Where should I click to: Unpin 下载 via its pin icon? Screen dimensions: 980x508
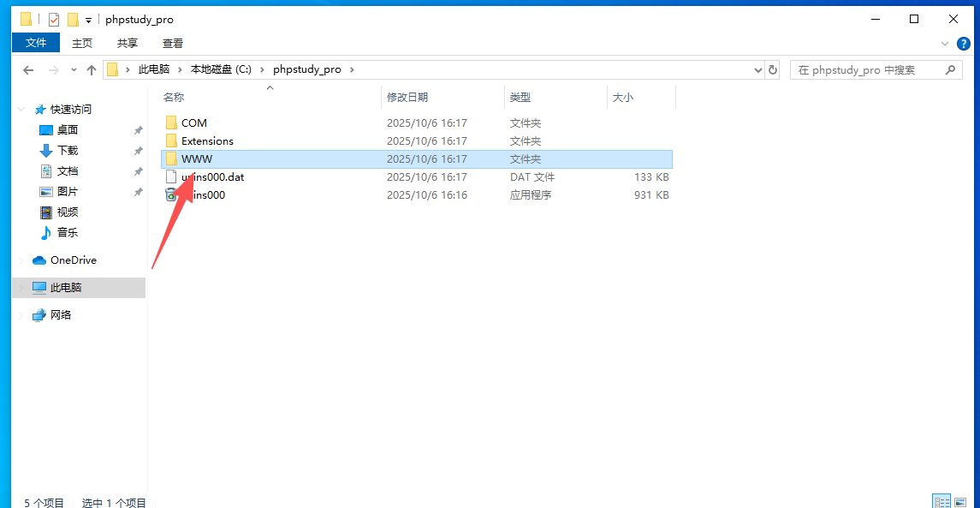(x=138, y=151)
